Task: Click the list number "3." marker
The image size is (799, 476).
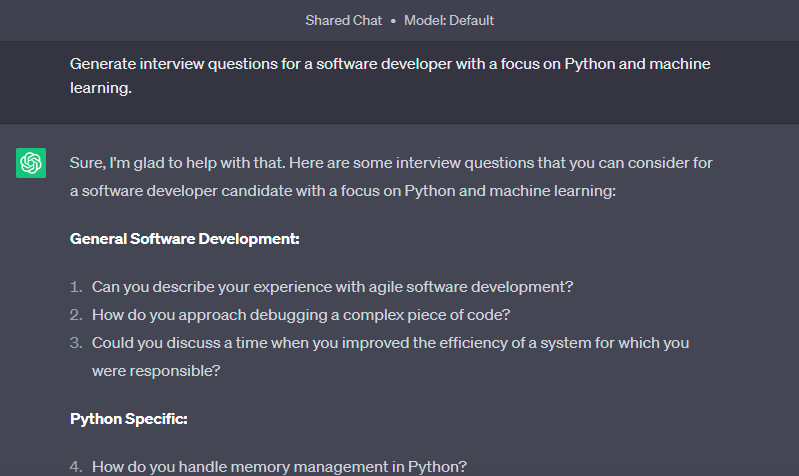Action: 76,343
